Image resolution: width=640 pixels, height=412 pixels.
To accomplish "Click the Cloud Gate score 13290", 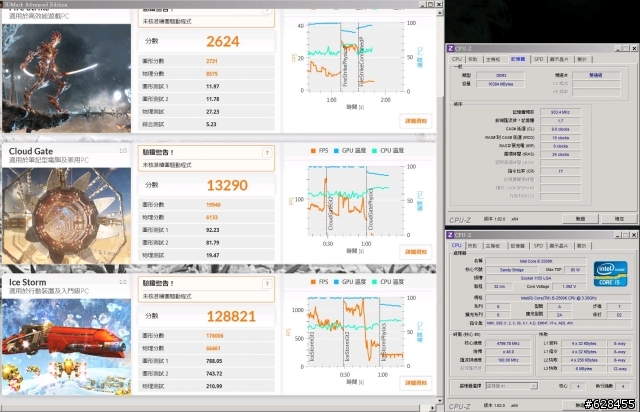I will (x=227, y=185).
